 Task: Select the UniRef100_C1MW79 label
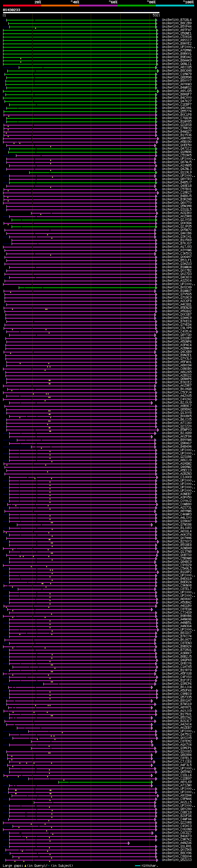pyautogui.click(x=177, y=74)
